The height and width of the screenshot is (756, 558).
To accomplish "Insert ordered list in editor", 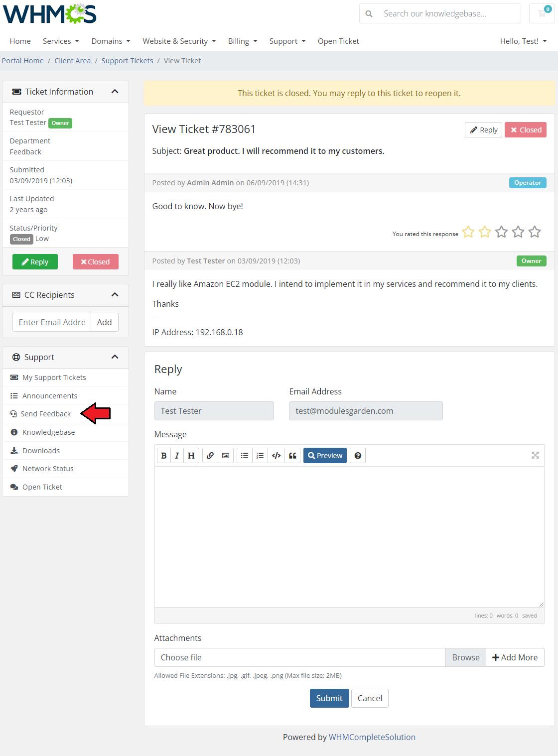I will [x=260, y=456].
